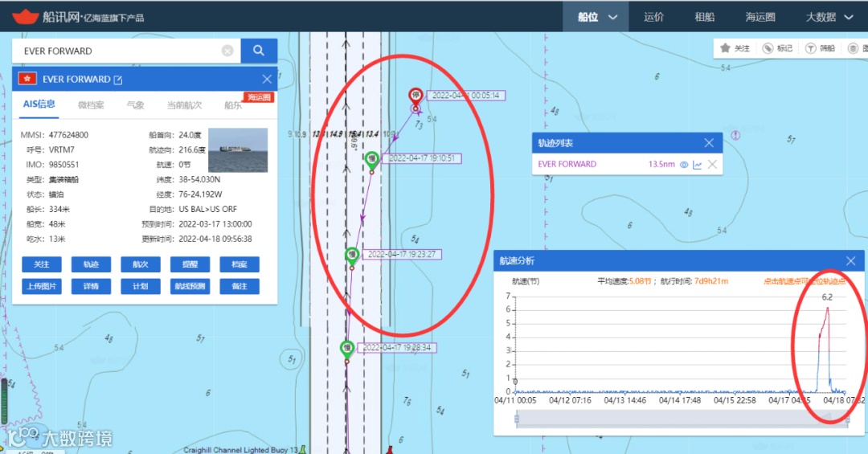Click the search magnifier button
868x454 pixels.
pos(259,51)
